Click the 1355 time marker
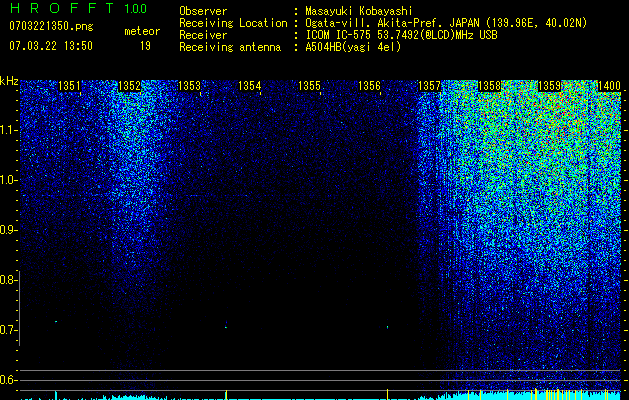 point(310,86)
